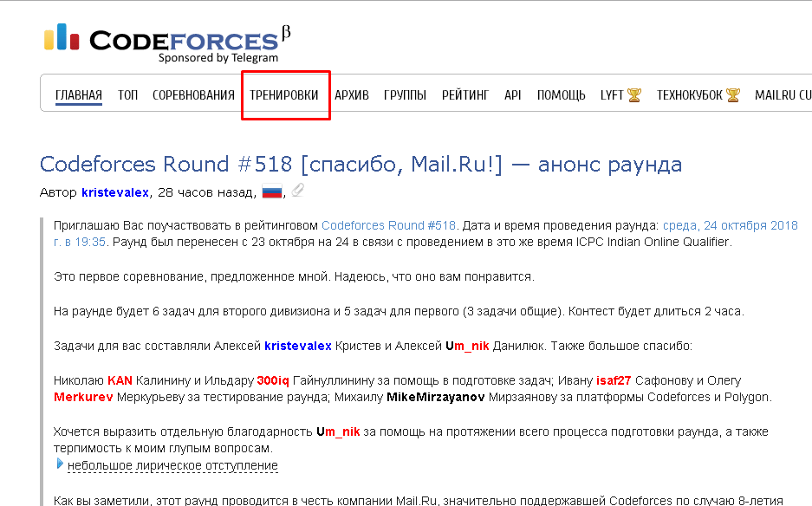Expand the 'небольшое лирическое отступление' spoiler triangle

60,464
